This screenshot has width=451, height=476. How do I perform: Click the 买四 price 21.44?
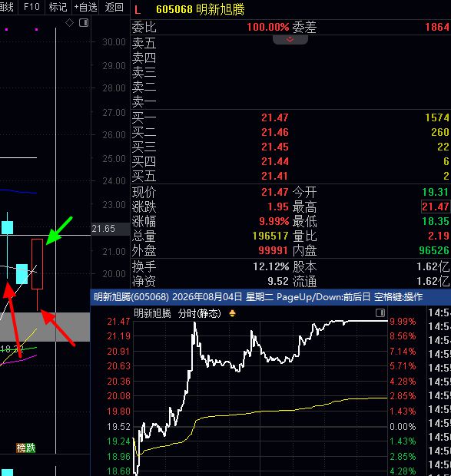275,161
